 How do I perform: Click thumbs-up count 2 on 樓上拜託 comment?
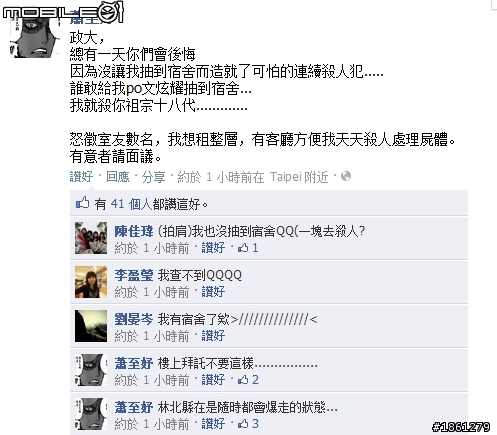pos(248,380)
